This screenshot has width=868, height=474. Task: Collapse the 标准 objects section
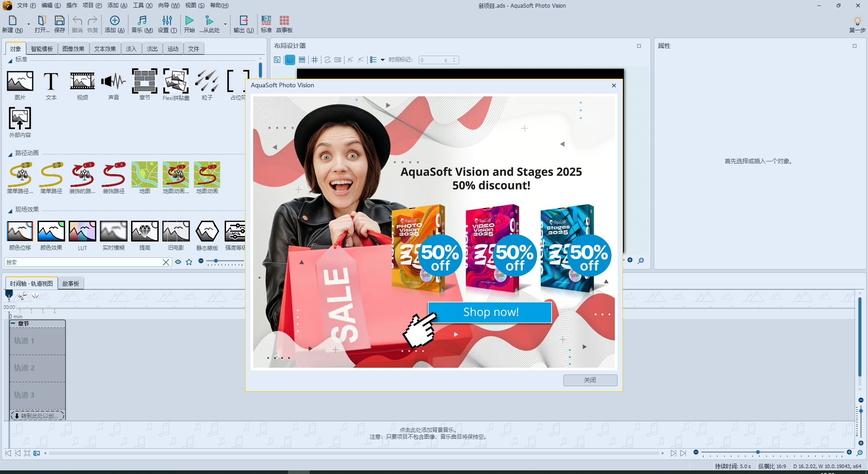coord(10,61)
